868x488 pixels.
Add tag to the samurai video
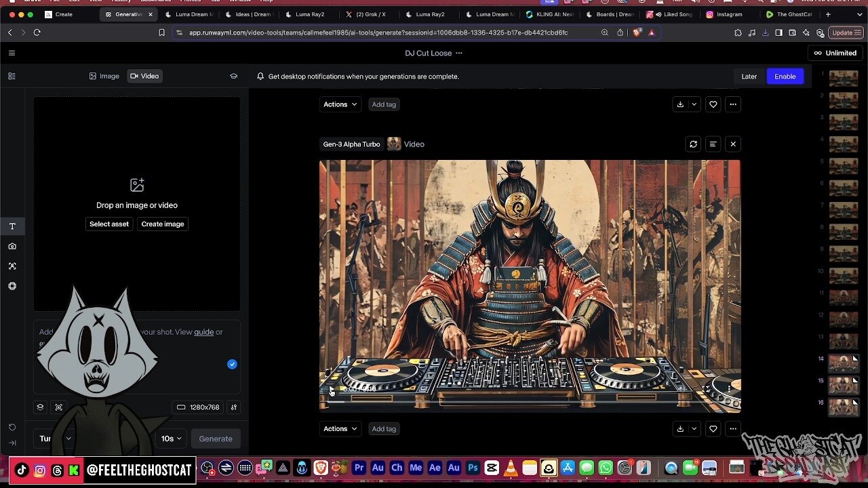click(384, 428)
